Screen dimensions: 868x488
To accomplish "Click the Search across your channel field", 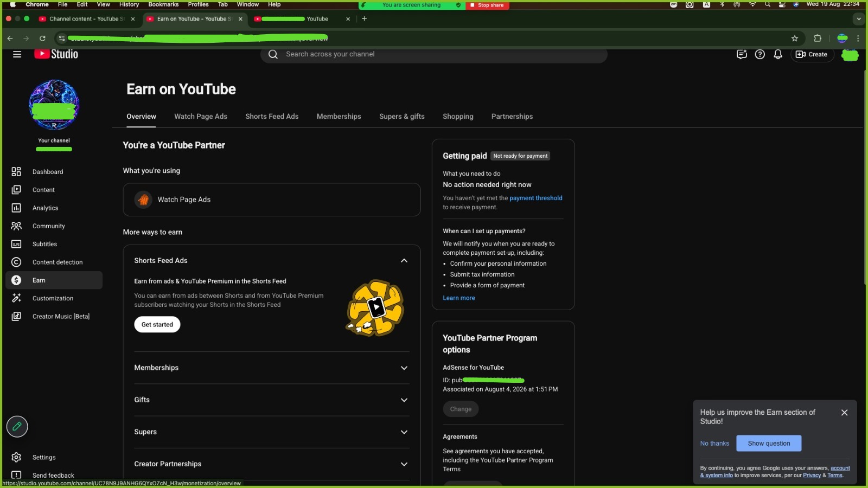I will [434, 54].
